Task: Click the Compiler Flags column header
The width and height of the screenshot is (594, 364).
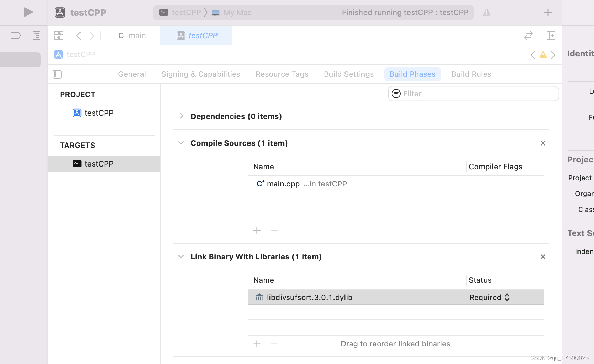Action: tap(495, 167)
